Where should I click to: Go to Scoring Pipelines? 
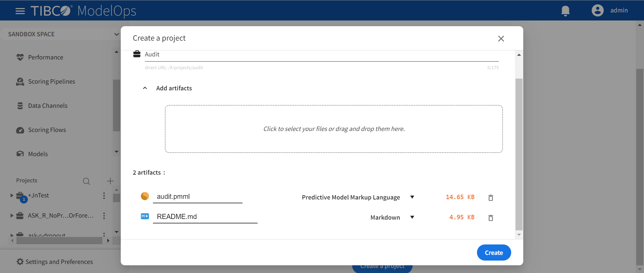[51, 82]
